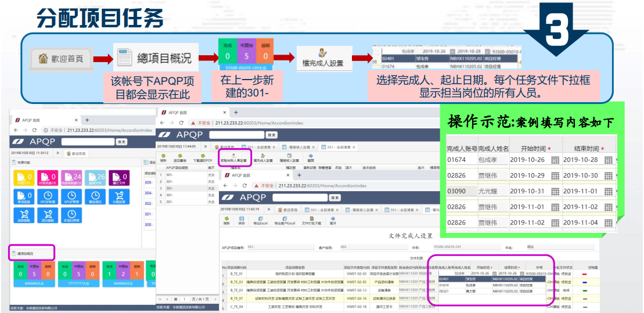
Task: Expand the » sidebar toggle in dashboard window
Action: click(x=58, y=153)
